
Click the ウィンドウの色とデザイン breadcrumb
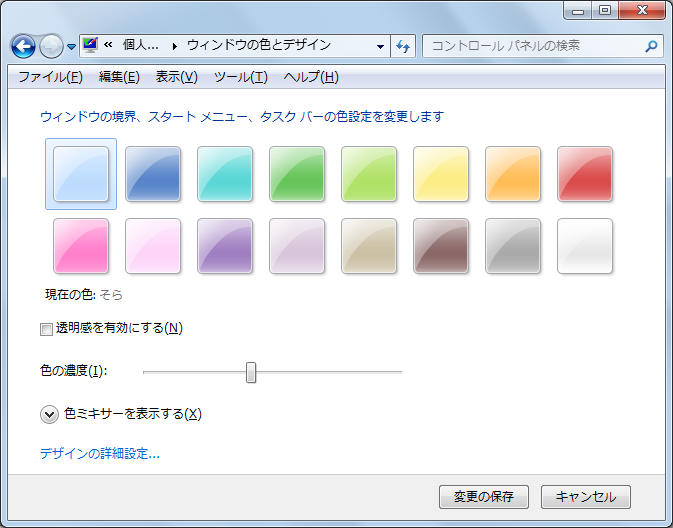pyautogui.click(x=259, y=45)
